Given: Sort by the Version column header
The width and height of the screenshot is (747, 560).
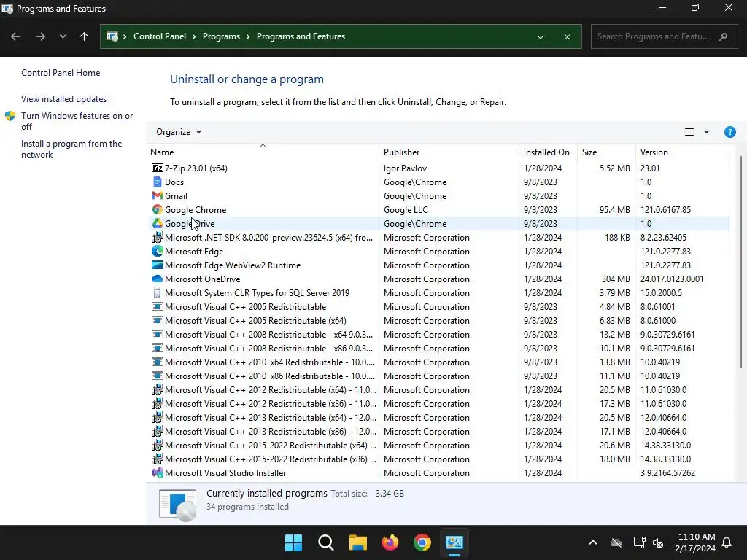Looking at the screenshot, I should click(x=682, y=152).
